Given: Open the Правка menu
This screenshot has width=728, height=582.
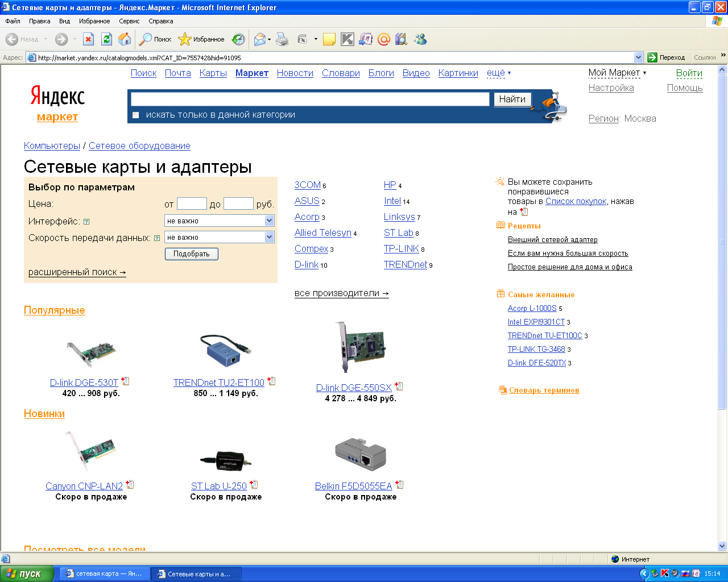Looking at the screenshot, I should coord(40,21).
